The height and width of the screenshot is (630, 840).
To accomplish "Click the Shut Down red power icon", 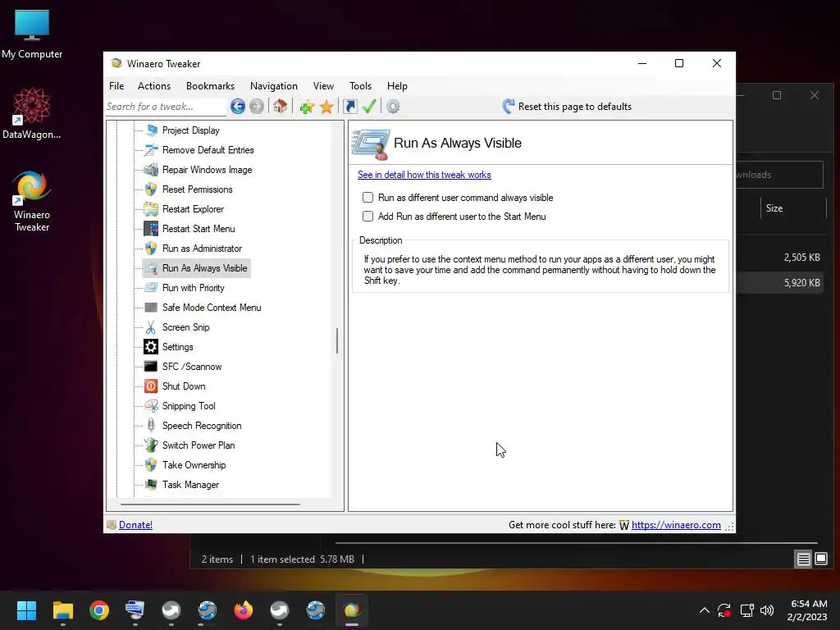I will coord(151,386).
